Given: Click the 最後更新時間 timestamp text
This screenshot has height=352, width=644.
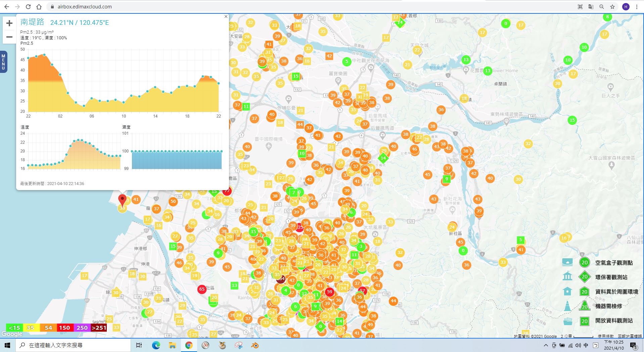Looking at the screenshot, I should click(52, 184).
